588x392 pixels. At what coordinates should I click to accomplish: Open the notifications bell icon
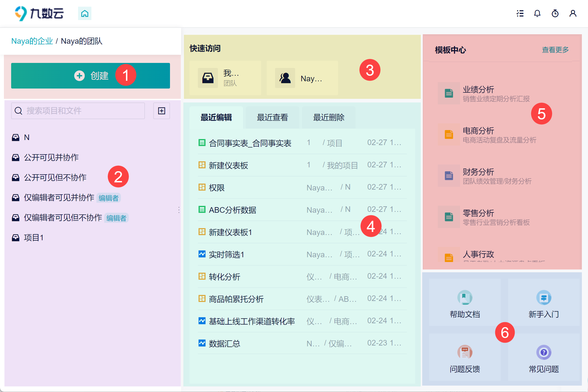click(x=537, y=13)
